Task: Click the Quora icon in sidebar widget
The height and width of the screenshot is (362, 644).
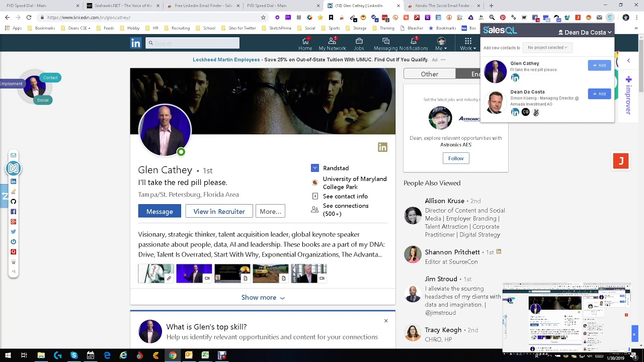Action: coord(14,252)
